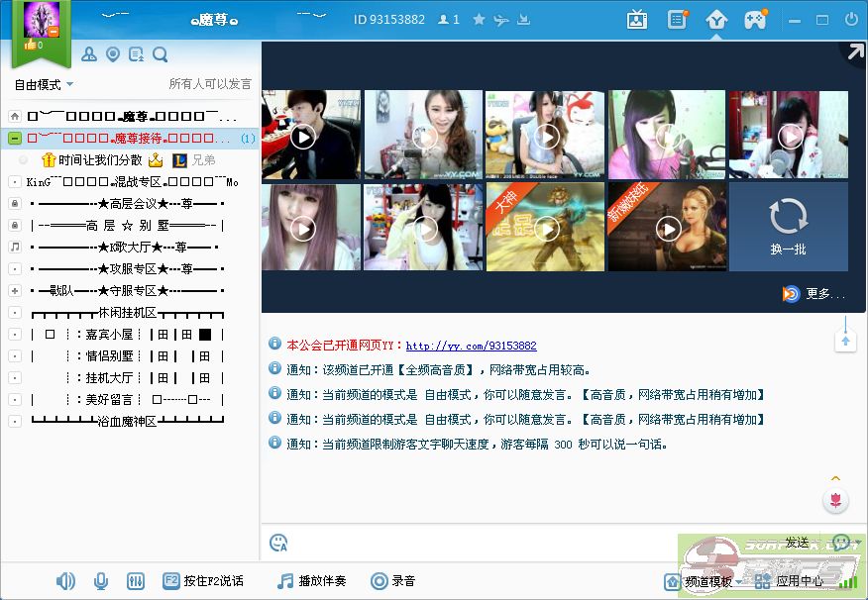868x600 pixels.
Task: Open the mixer settings icon at bottom
Action: click(x=135, y=580)
